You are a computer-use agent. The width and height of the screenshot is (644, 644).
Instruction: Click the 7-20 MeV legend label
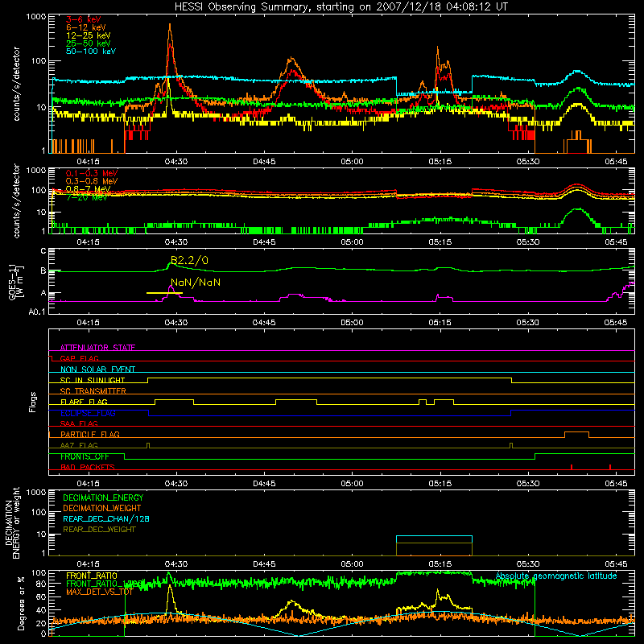pyautogui.click(x=87, y=197)
